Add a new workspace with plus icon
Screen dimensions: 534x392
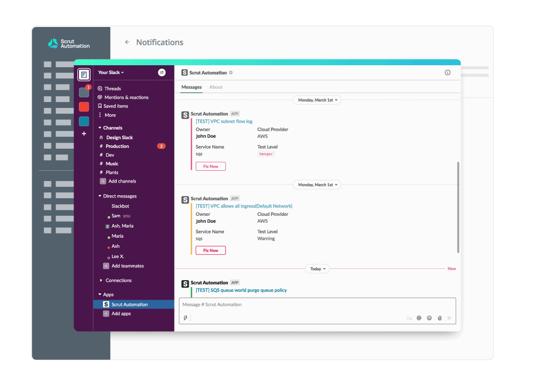point(84,134)
